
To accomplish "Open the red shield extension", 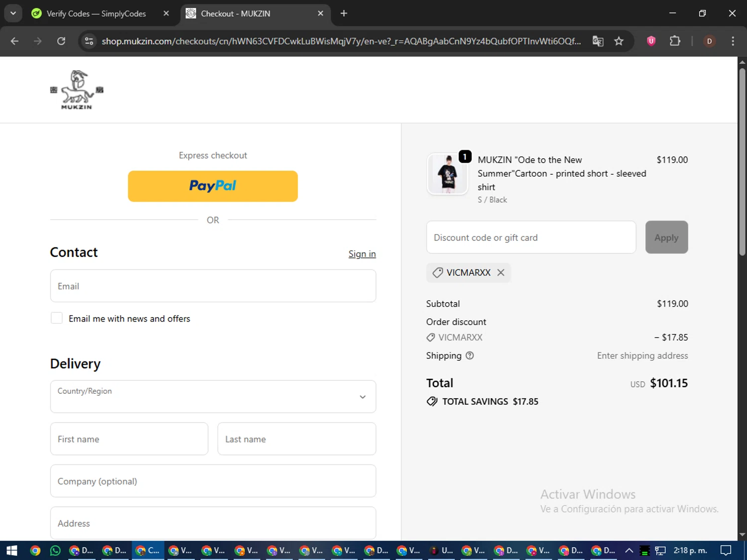I will tap(651, 41).
